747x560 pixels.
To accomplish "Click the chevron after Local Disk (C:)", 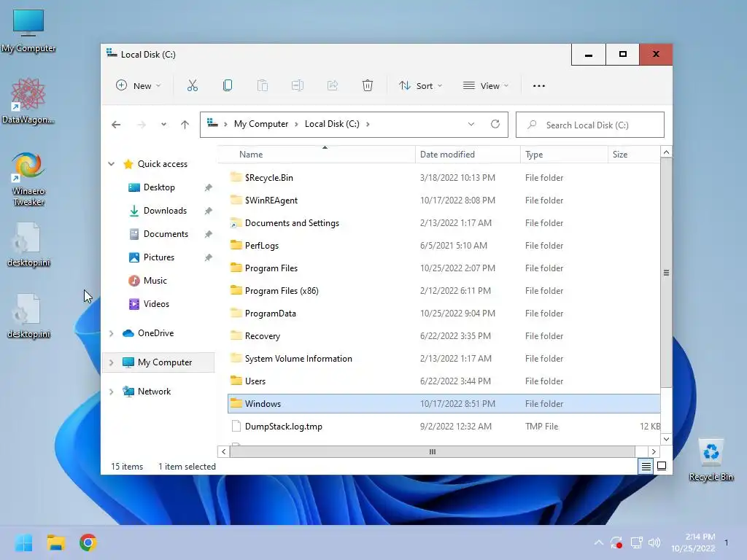I will pos(368,124).
